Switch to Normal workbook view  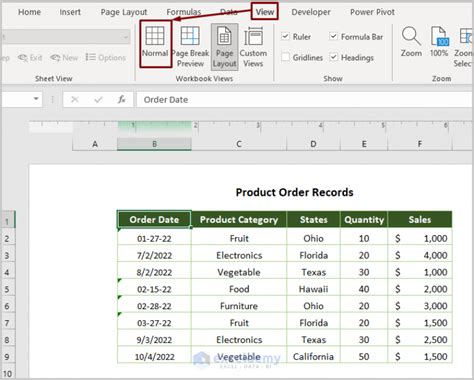pyautogui.click(x=155, y=44)
